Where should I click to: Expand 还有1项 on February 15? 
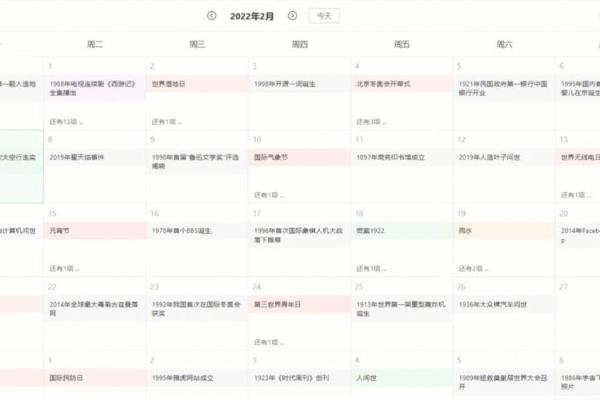[64, 269]
